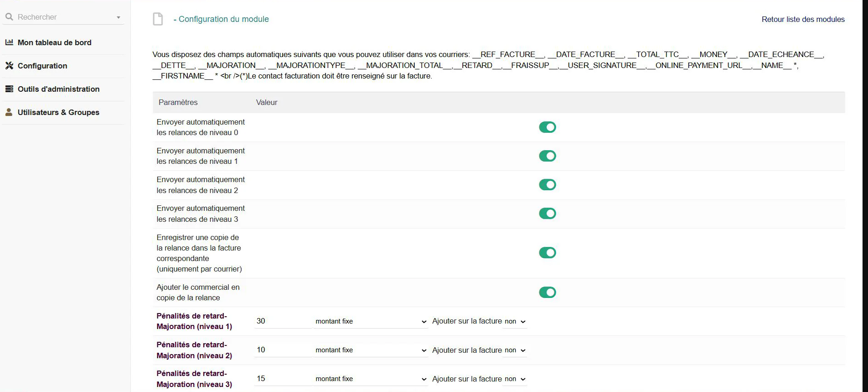Viewport: 868px width, 392px height.
Task: Expand level 2 'Ajouter sur la facture' dropdown
Action: pyautogui.click(x=515, y=350)
